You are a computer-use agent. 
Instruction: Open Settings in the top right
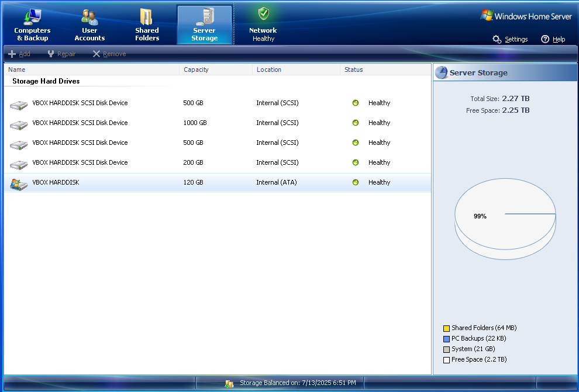511,39
